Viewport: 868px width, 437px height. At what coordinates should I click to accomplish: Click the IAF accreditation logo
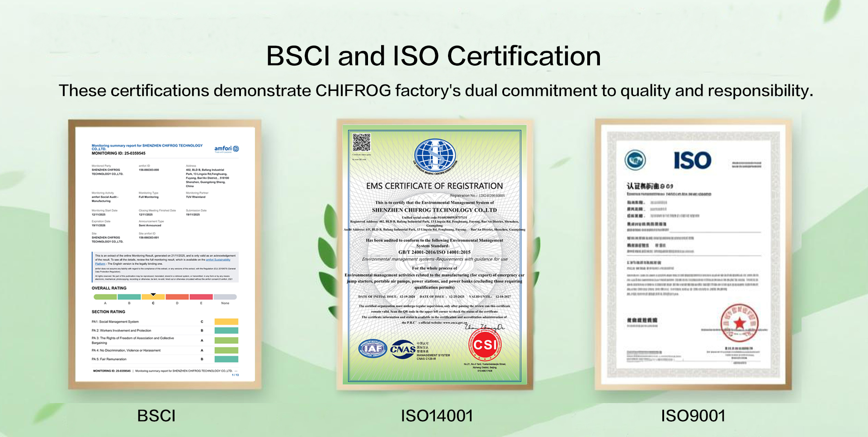point(373,349)
